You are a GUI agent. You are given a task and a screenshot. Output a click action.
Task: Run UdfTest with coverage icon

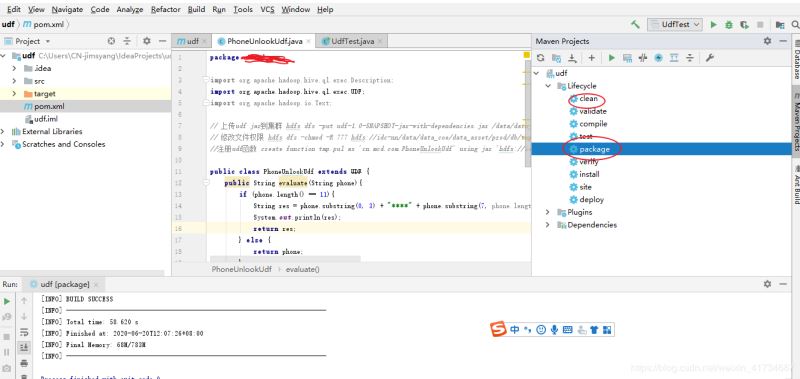(744, 24)
